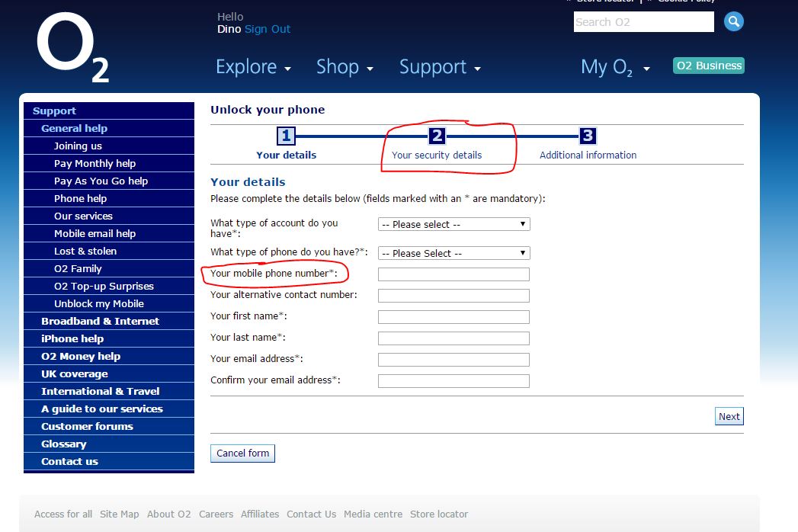The width and height of the screenshot is (798, 532).
Task: Open the My O2 menu
Action: click(615, 67)
